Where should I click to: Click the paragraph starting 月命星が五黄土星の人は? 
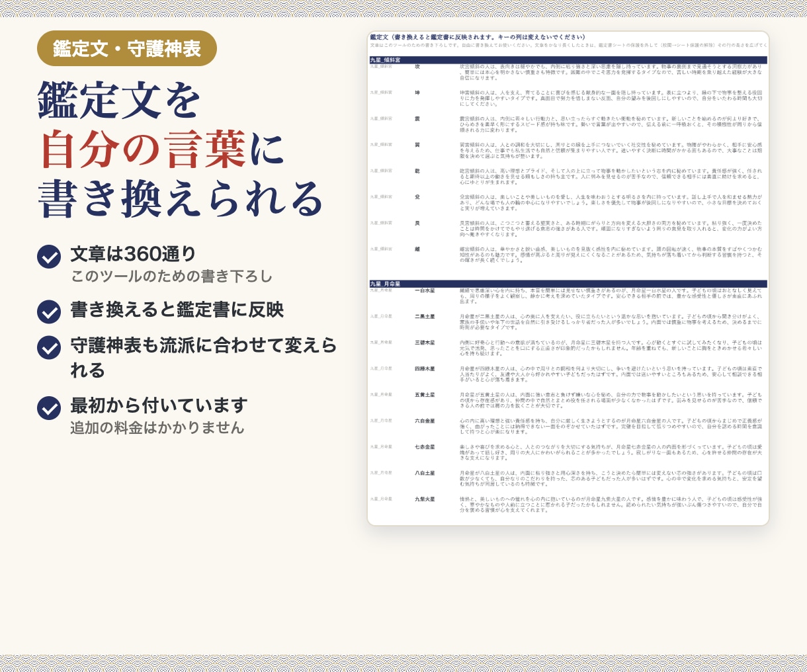(611, 400)
